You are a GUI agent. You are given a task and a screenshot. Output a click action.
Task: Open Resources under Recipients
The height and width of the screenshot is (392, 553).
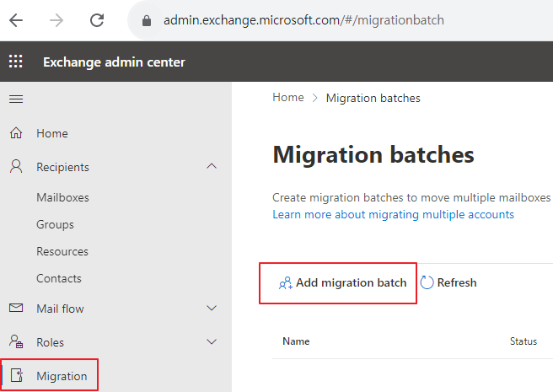62,251
